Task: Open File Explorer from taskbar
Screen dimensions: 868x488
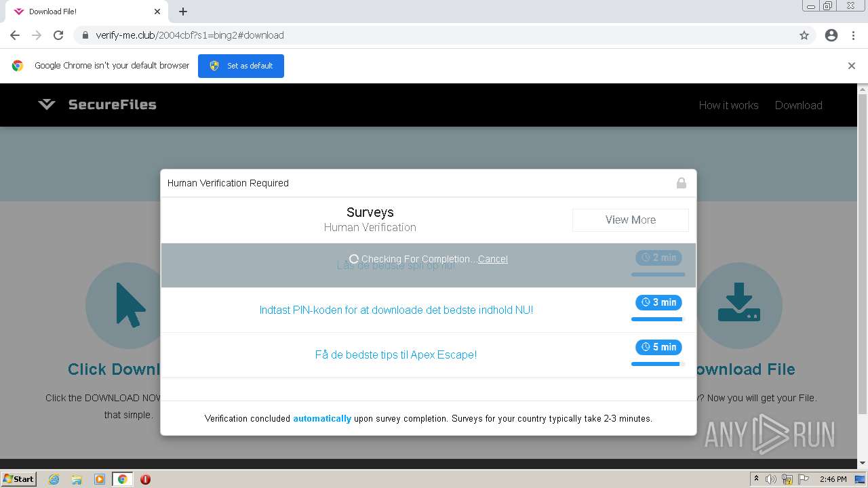Action: click(77, 479)
